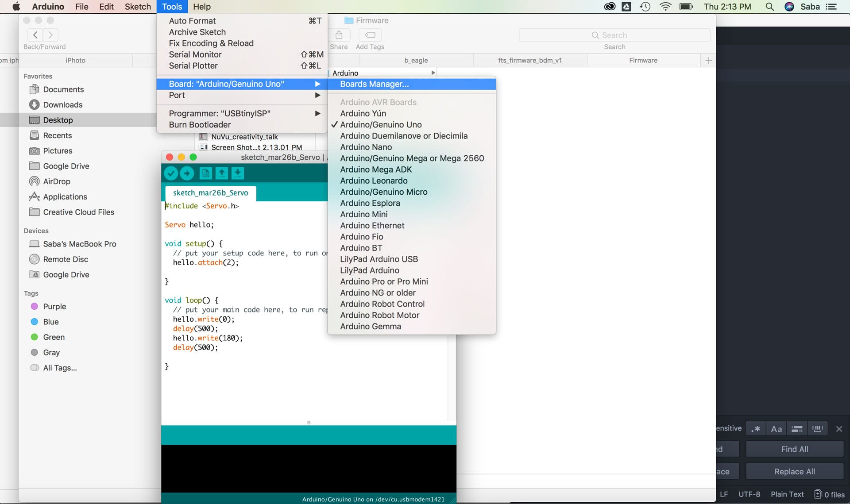The height and width of the screenshot is (504, 850).
Task: Click the 0 files status indicator
Action: pos(829,494)
